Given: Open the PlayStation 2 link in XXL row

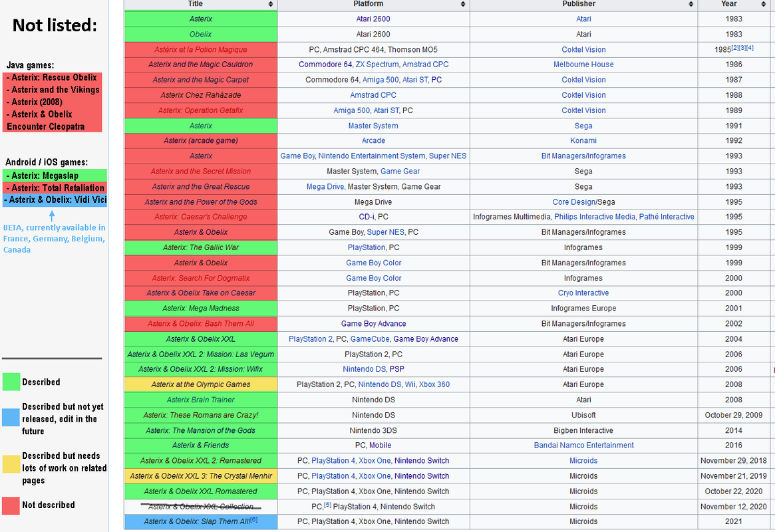Looking at the screenshot, I should [x=311, y=339].
